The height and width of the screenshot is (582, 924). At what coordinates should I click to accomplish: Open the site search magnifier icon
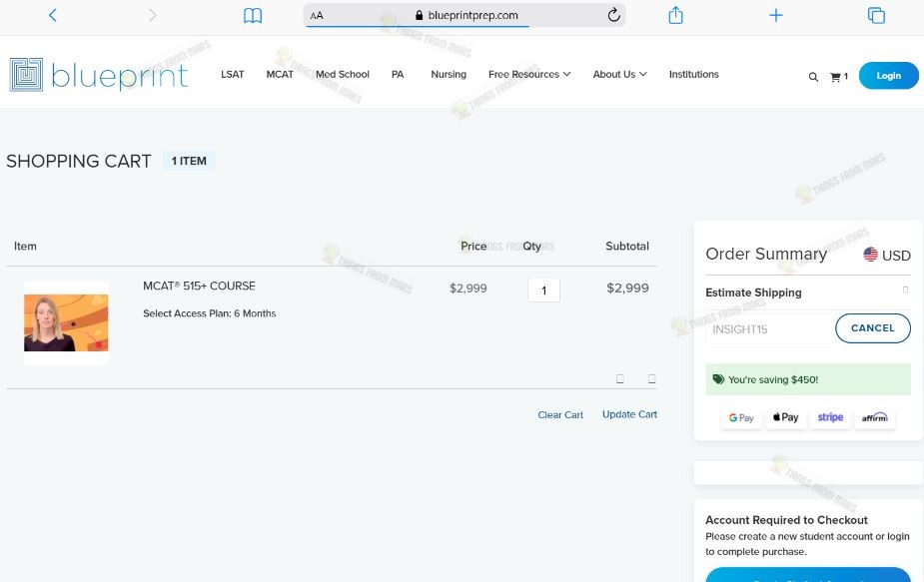coord(813,77)
